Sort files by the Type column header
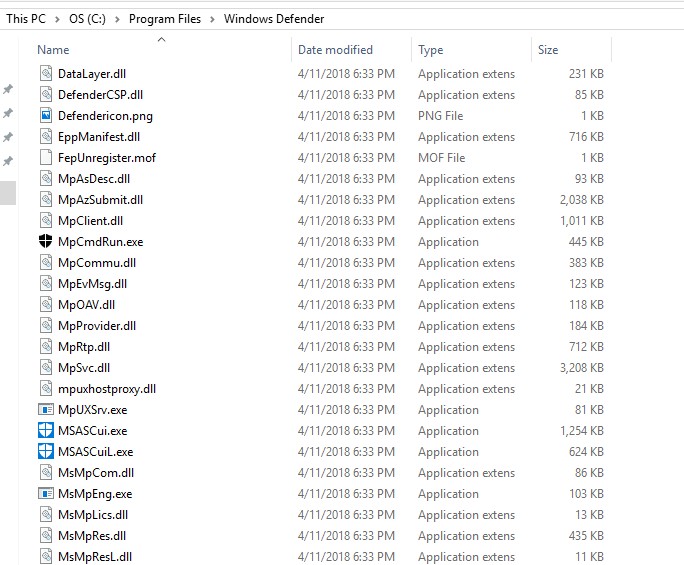Image resolution: width=684 pixels, height=565 pixels. pyautogui.click(x=431, y=50)
